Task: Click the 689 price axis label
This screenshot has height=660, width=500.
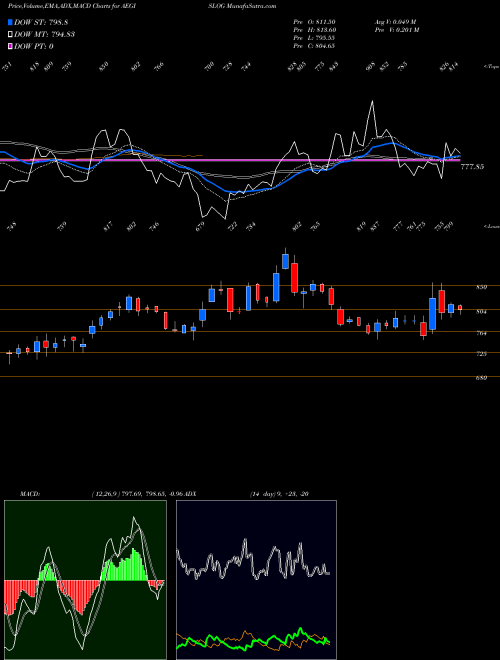Action: pyautogui.click(x=481, y=378)
